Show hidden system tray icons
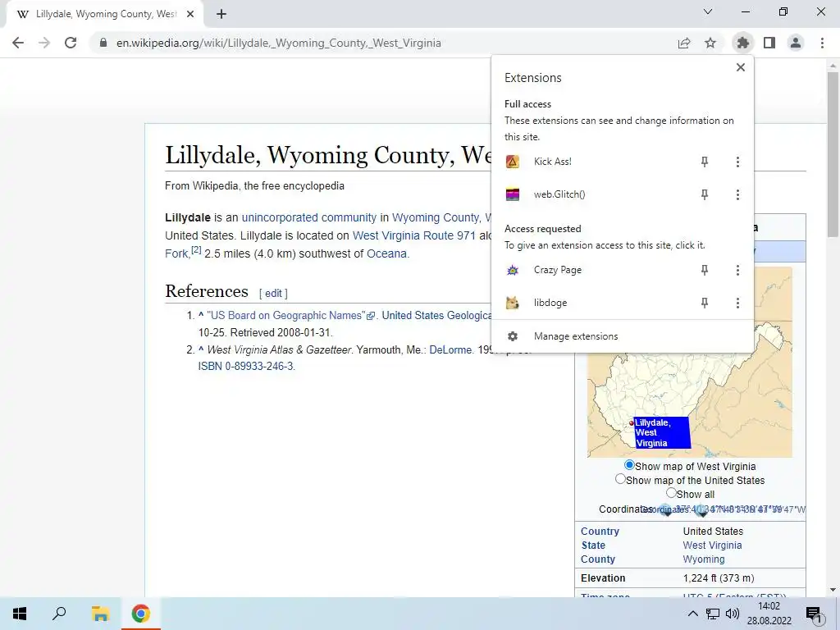 (692, 614)
